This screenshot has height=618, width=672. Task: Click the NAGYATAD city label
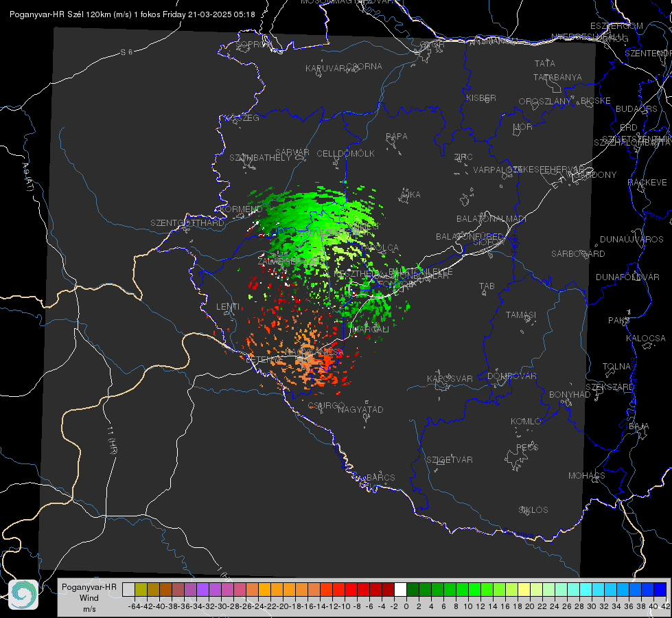360,409
